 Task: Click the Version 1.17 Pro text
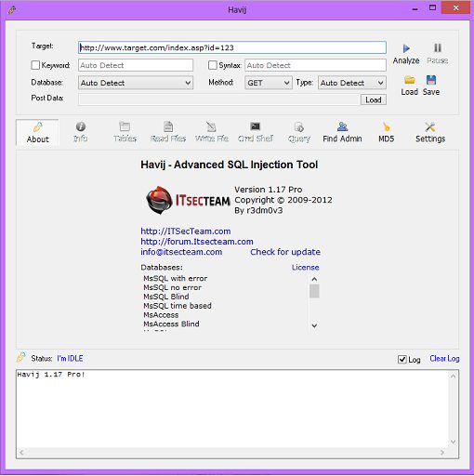coord(269,190)
